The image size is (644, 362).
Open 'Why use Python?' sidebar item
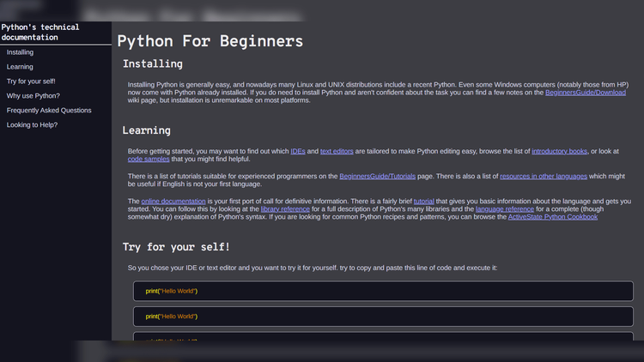coord(33,95)
